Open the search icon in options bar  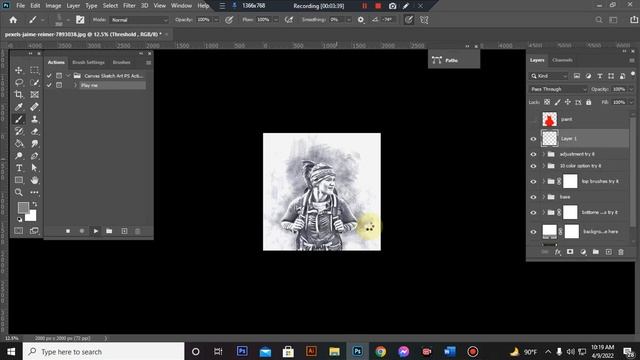[x=598, y=20]
